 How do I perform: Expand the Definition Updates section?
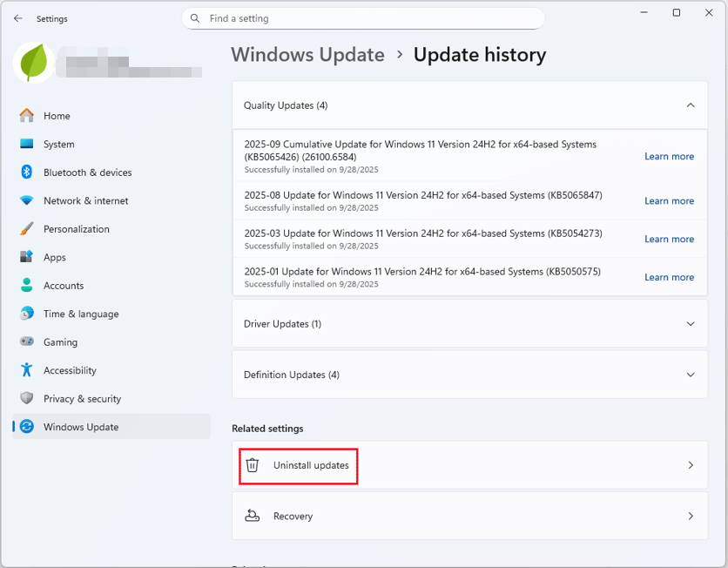pos(691,374)
